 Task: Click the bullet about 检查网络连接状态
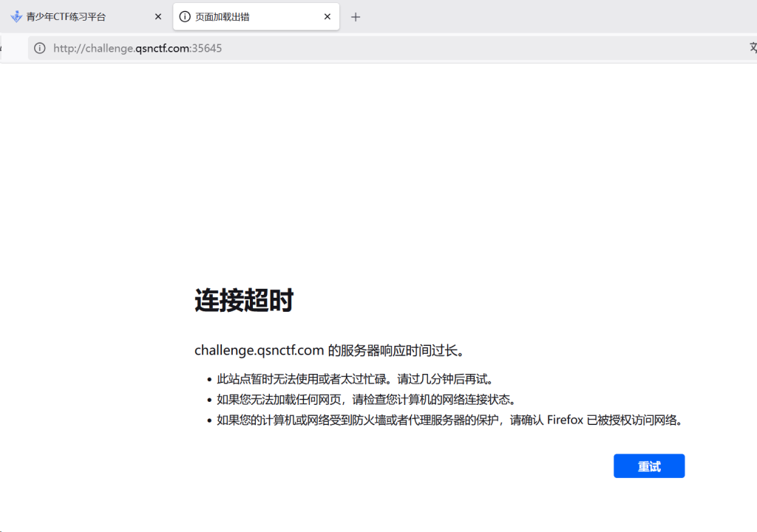(x=365, y=400)
